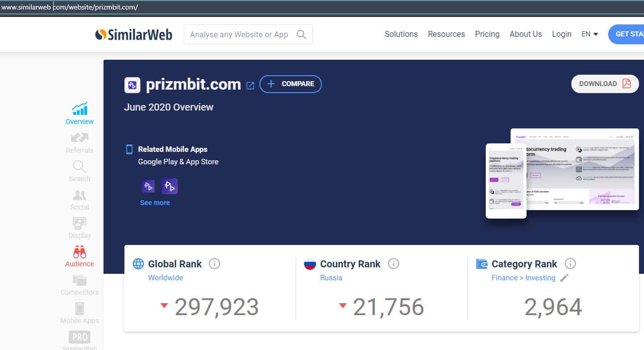Click the first related mobile app icon
Image resolution: width=644 pixels, height=350 pixels.
148,186
